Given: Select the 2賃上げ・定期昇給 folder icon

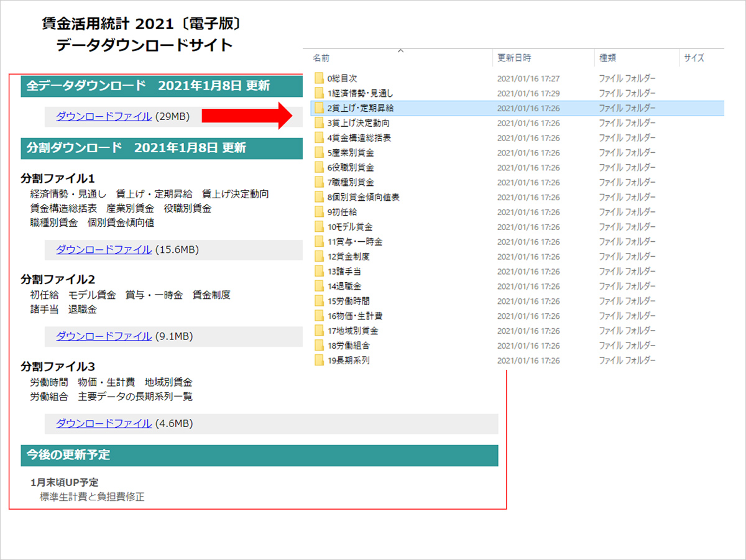Looking at the screenshot, I should [x=320, y=108].
